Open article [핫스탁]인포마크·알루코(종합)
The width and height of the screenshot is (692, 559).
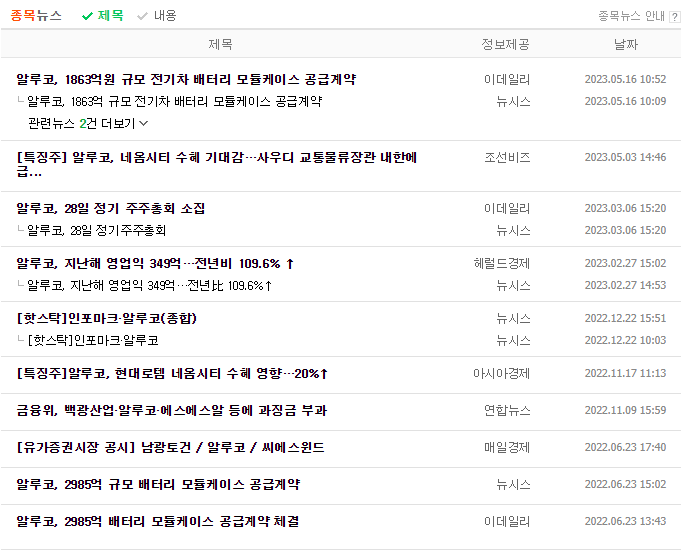(107, 319)
